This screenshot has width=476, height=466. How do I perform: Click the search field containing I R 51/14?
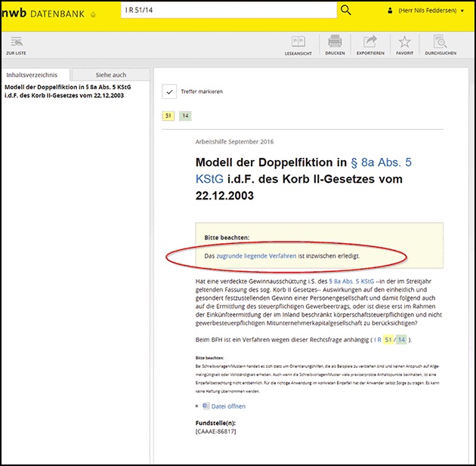tap(227, 10)
